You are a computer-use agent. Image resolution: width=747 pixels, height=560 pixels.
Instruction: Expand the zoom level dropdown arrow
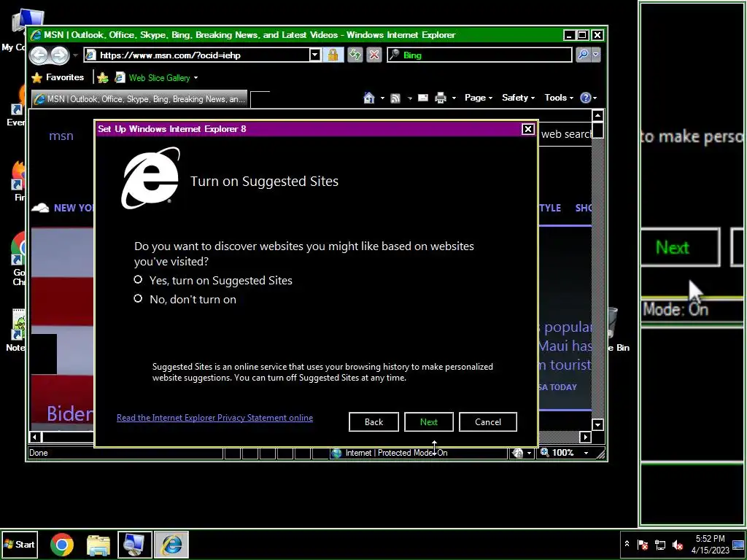[x=586, y=453]
